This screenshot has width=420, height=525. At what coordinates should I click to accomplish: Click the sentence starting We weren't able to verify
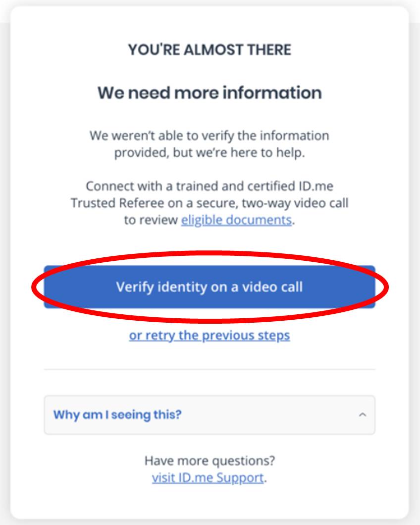pyautogui.click(x=210, y=135)
